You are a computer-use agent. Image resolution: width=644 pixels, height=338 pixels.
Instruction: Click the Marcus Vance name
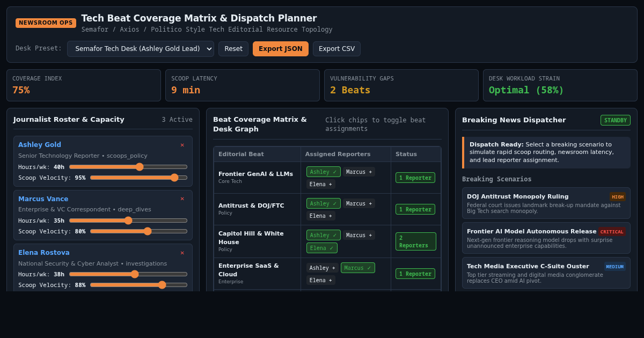pos(43,199)
